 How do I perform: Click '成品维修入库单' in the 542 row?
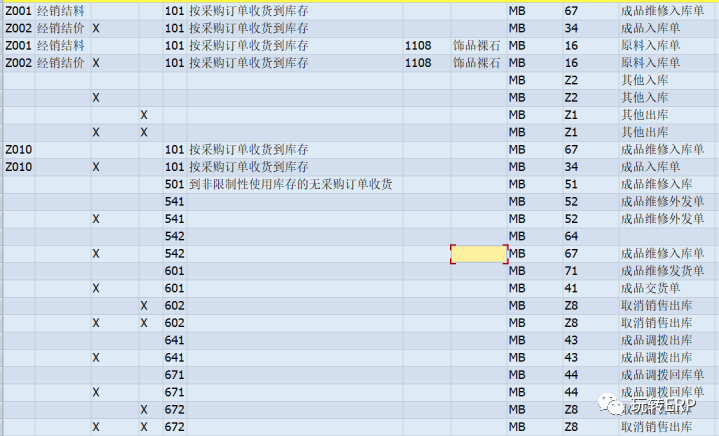pyautogui.click(x=662, y=254)
